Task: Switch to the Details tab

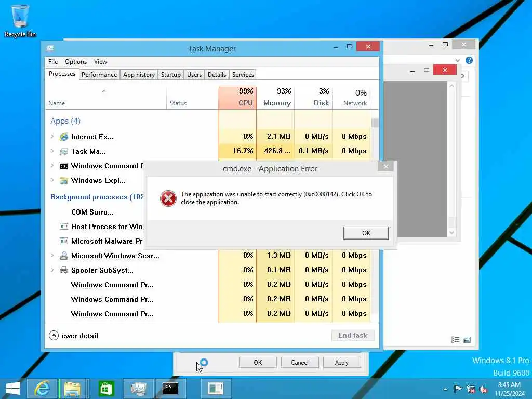Action: 217,75
